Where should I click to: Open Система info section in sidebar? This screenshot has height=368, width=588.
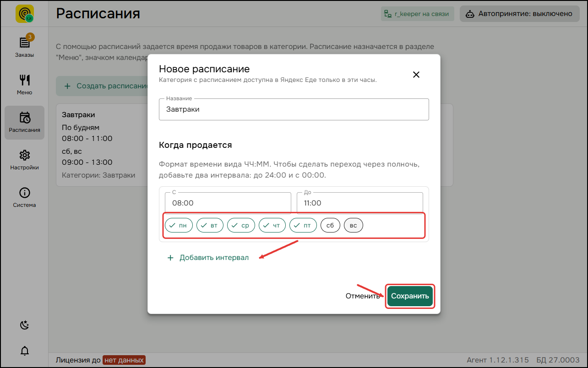[24, 198]
